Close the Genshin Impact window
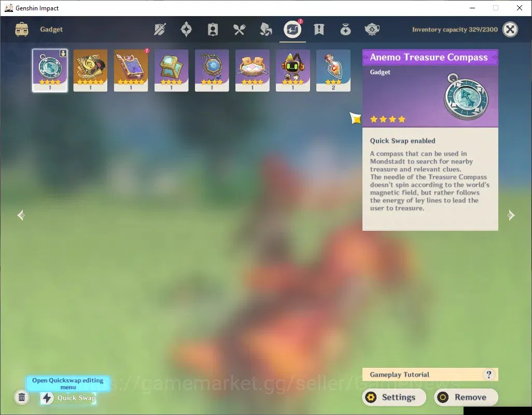532x415 pixels. [x=520, y=8]
